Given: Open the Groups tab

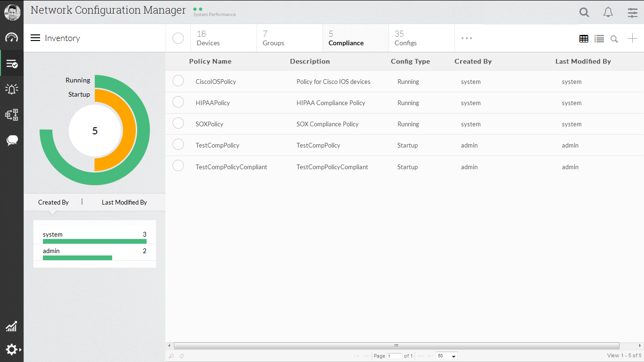Looking at the screenshot, I should coord(273,38).
